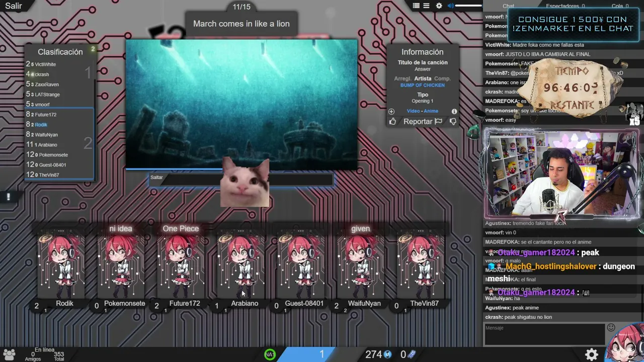Click the blue notes currency icon
Screen dimensions: 644x362
click(387, 354)
